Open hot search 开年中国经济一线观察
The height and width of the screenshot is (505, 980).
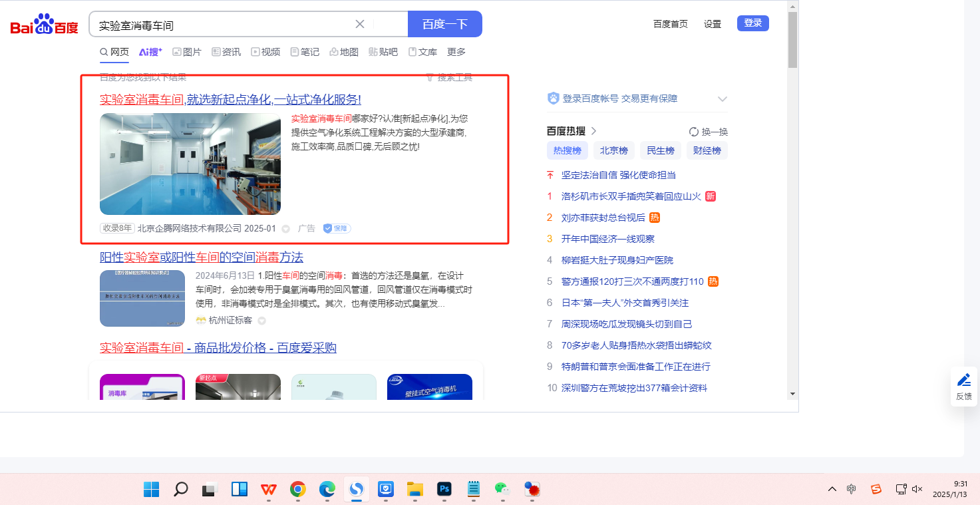pos(608,239)
